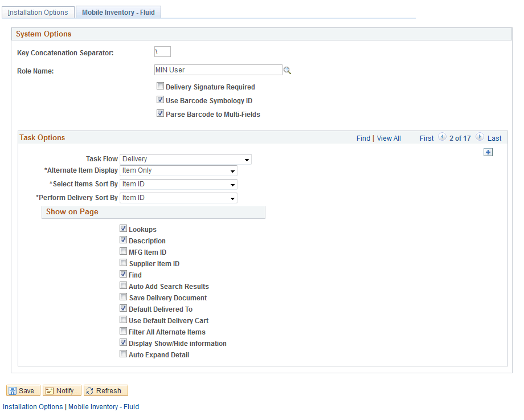Screen dimensions: 524x420
Task: Click the Key Concatenation Separator input field
Action: [162, 51]
